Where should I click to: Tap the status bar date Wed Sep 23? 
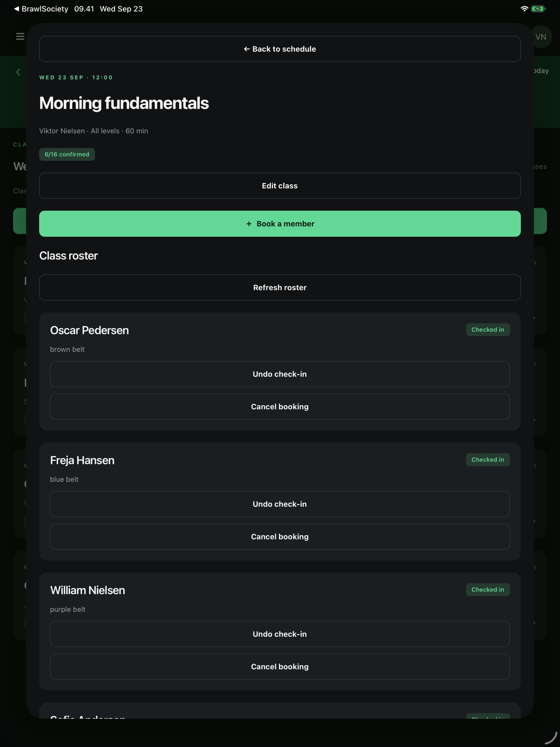click(121, 9)
